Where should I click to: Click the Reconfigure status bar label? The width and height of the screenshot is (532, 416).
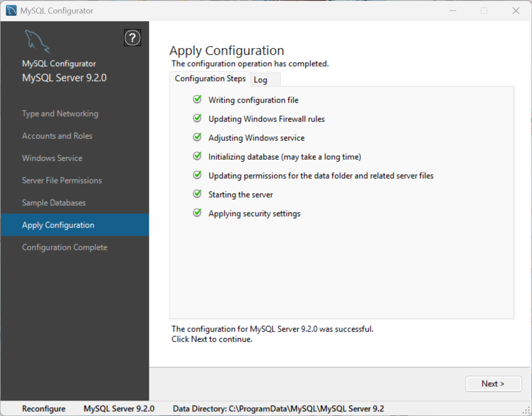point(44,408)
